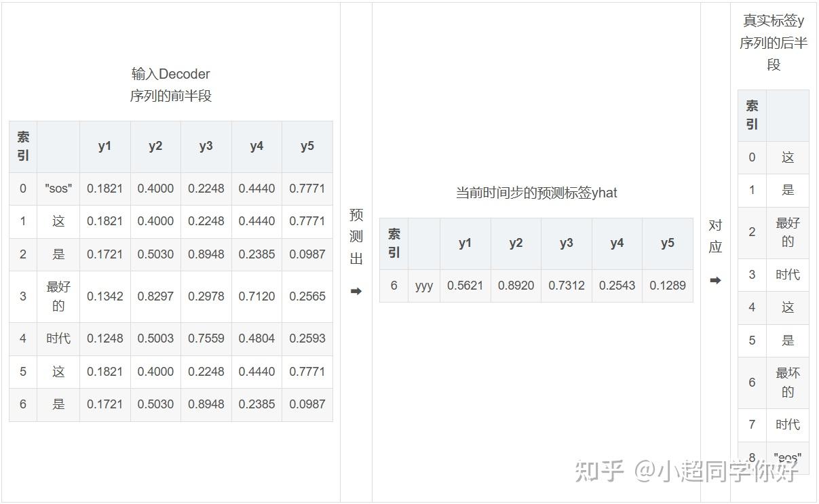Click the 0.2978 cell

(x=206, y=296)
